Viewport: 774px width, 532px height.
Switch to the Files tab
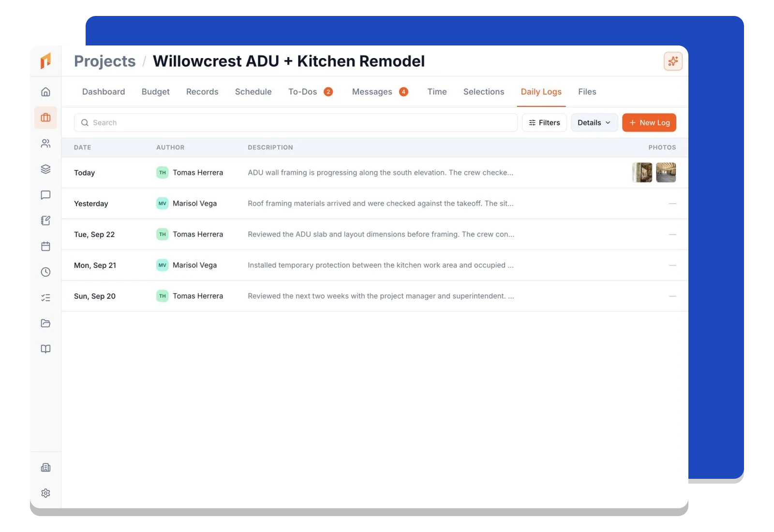point(587,92)
